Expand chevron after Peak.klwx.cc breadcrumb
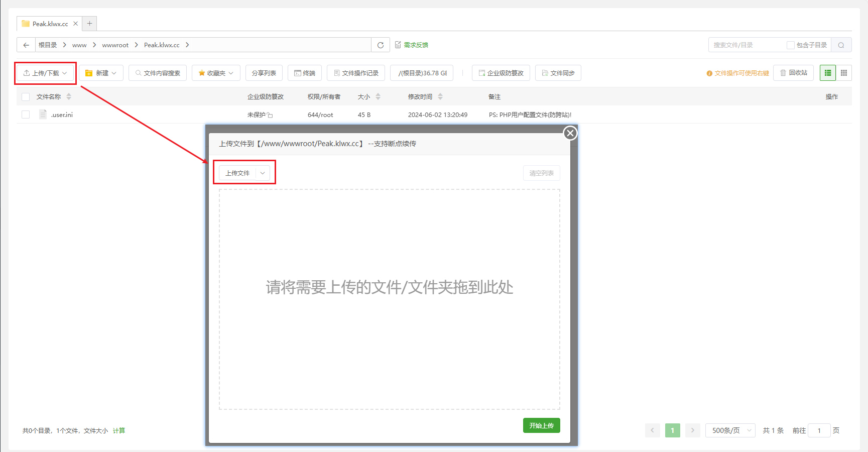 tap(187, 45)
